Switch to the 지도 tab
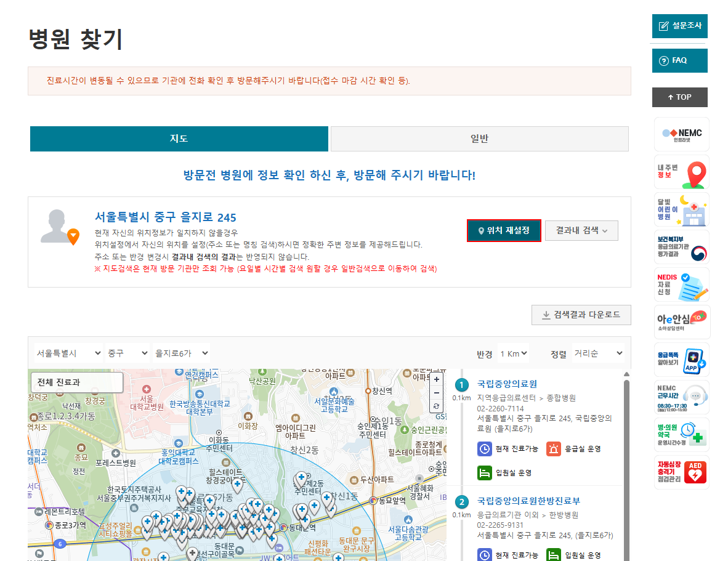Viewport: 728px width, 561px height. tap(179, 139)
